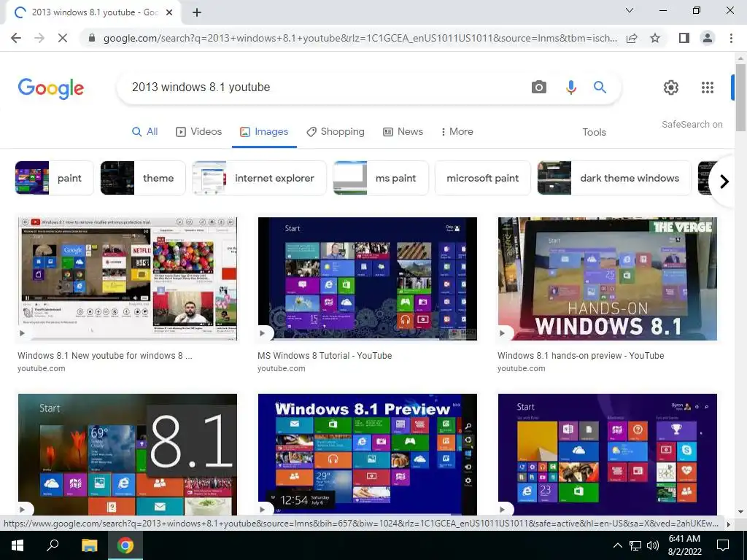Open a new tab with the plus button

pos(197,12)
